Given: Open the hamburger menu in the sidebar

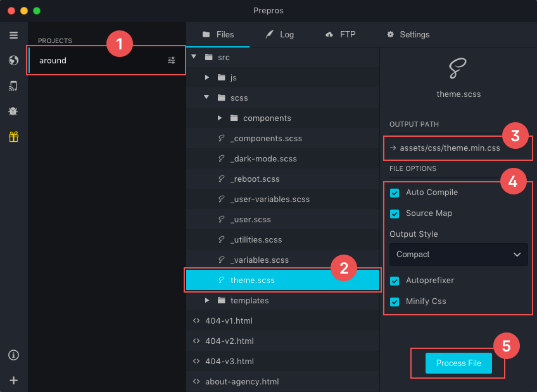Looking at the screenshot, I should tap(13, 35).
